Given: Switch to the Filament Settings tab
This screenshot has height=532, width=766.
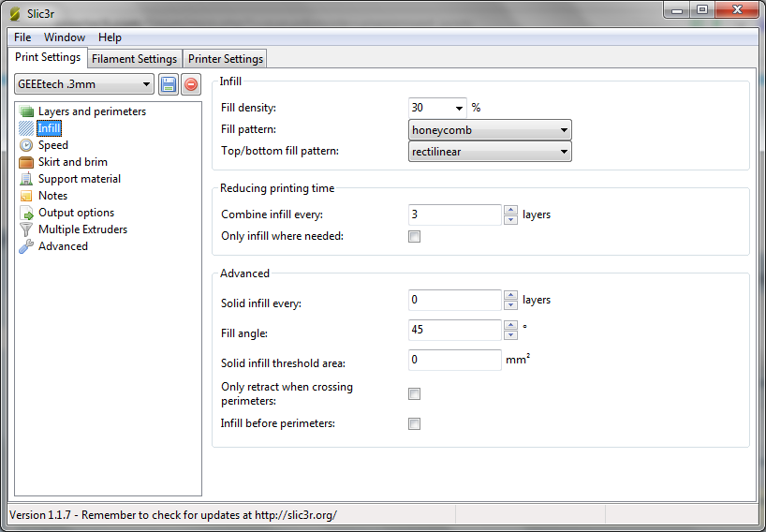Looking at the screenshot, I should tap(134, 59).
